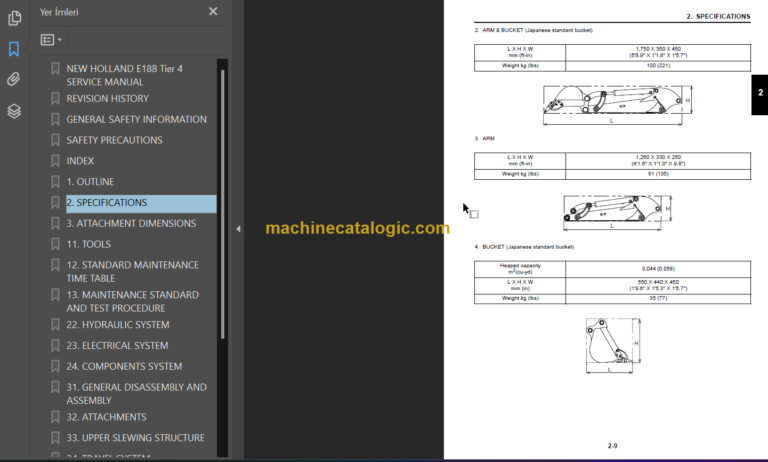Open the 1. OUTLINE bookmark

coord(91,182)
